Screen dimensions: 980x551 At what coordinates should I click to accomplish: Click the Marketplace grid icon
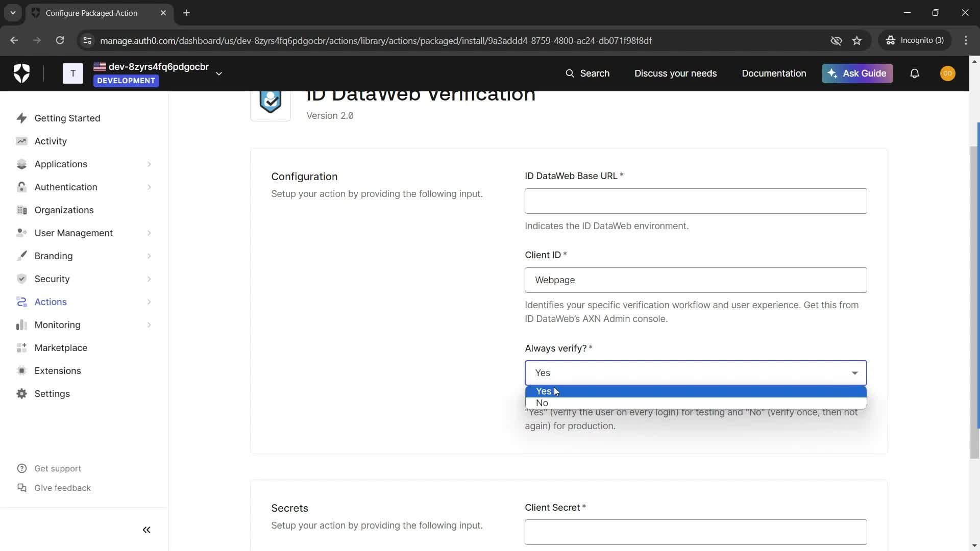point(21,348)
